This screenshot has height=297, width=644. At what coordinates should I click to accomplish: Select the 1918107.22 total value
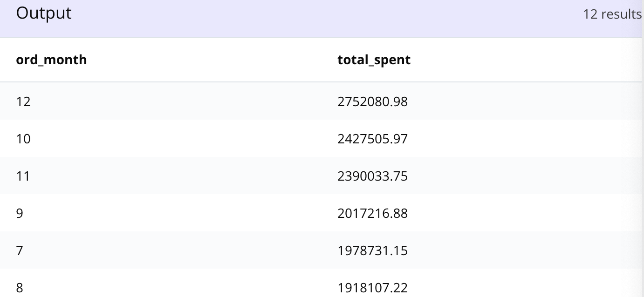(x=372, y=288)
